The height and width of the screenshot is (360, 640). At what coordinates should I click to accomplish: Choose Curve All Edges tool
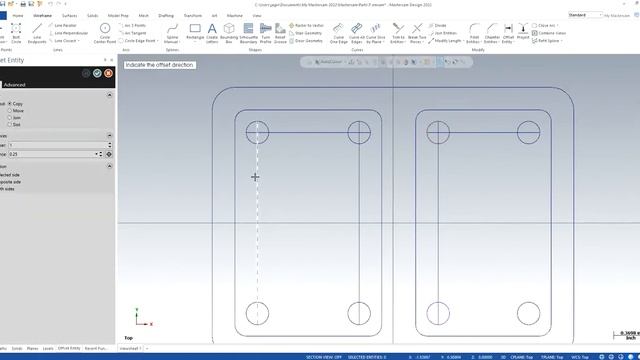pos(356,33)
